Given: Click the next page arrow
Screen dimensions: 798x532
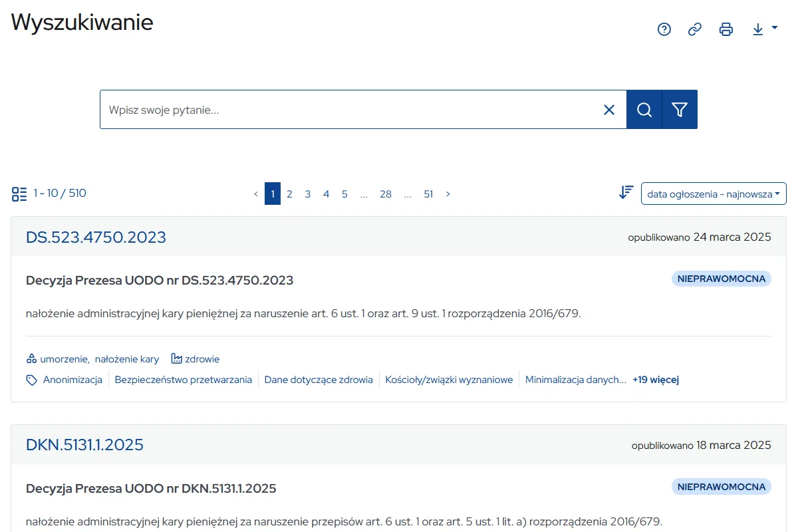Looking at the screenshot, I should click(448, 194).
